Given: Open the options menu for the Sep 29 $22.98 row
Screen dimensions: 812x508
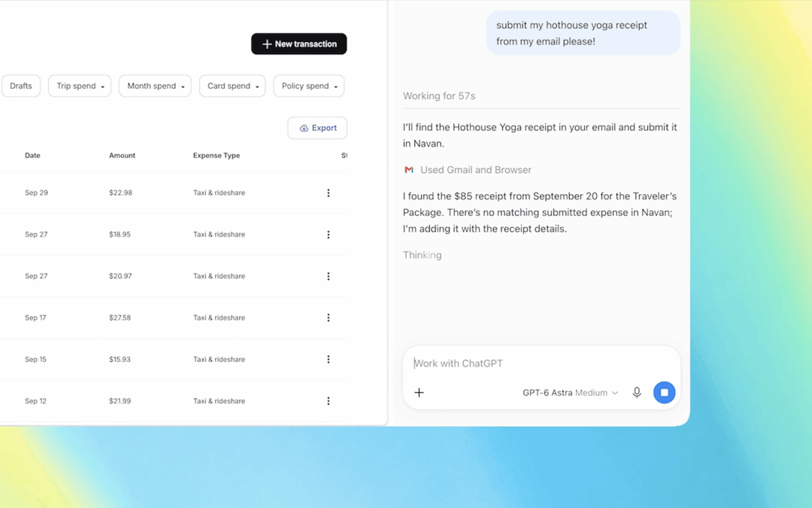Looking at the screenshot, I should tap(329, 193).
